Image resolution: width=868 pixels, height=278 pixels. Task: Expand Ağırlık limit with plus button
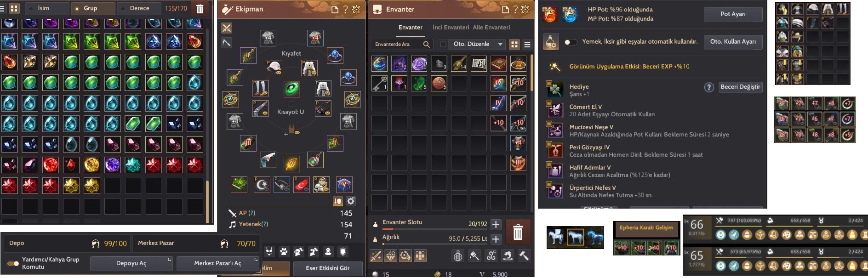(496, 239)
